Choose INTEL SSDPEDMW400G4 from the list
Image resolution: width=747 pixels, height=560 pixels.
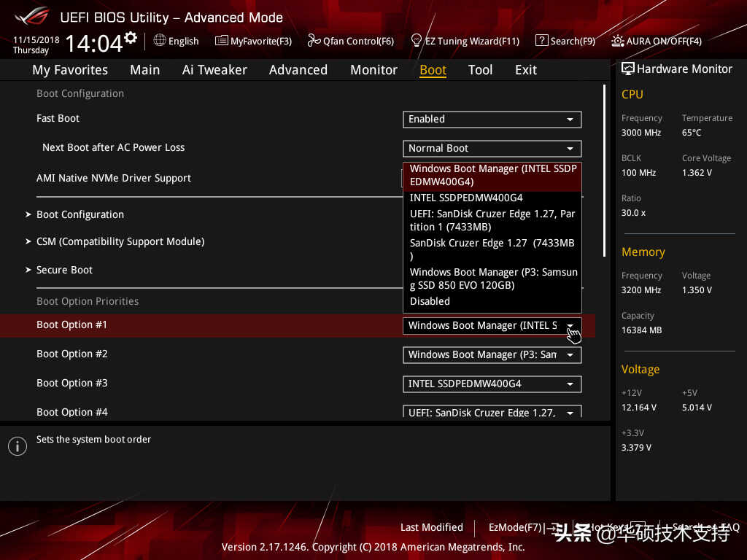(x=492, y=198)
